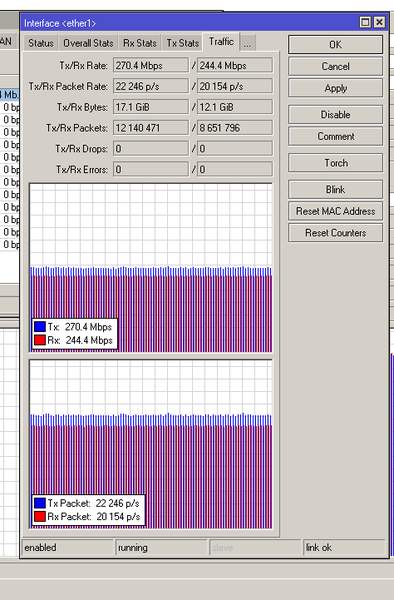Open the Rx Stats tab
394x600 pixels.
[x=140, y=43]
